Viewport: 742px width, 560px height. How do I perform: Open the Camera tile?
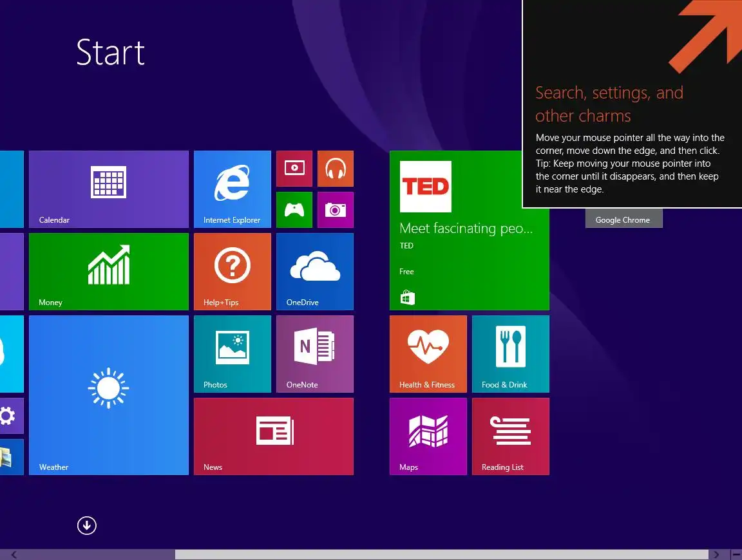coord(336,210)
